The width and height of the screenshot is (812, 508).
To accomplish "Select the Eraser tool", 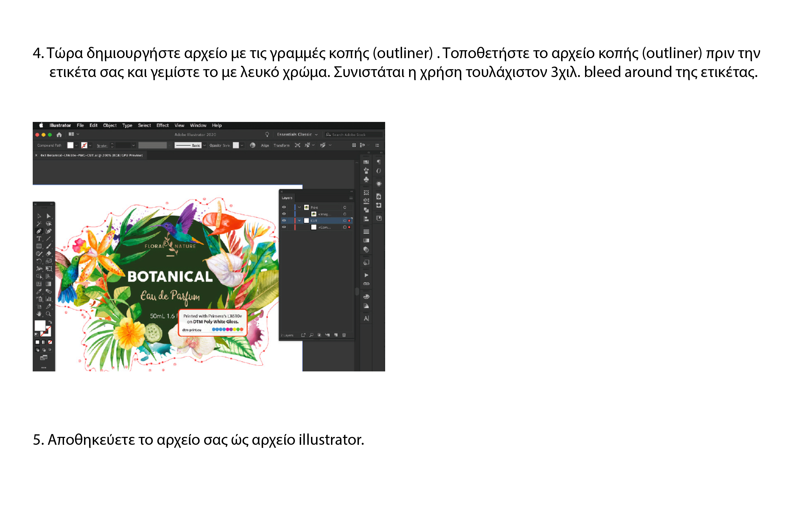I will point(49,254).
